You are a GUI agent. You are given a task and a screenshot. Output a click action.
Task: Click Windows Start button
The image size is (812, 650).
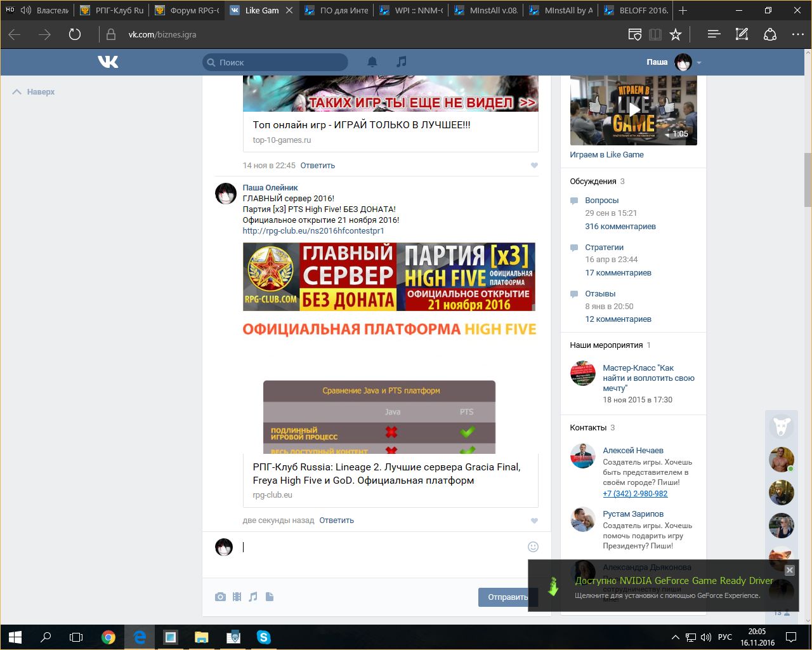[15, 637]
